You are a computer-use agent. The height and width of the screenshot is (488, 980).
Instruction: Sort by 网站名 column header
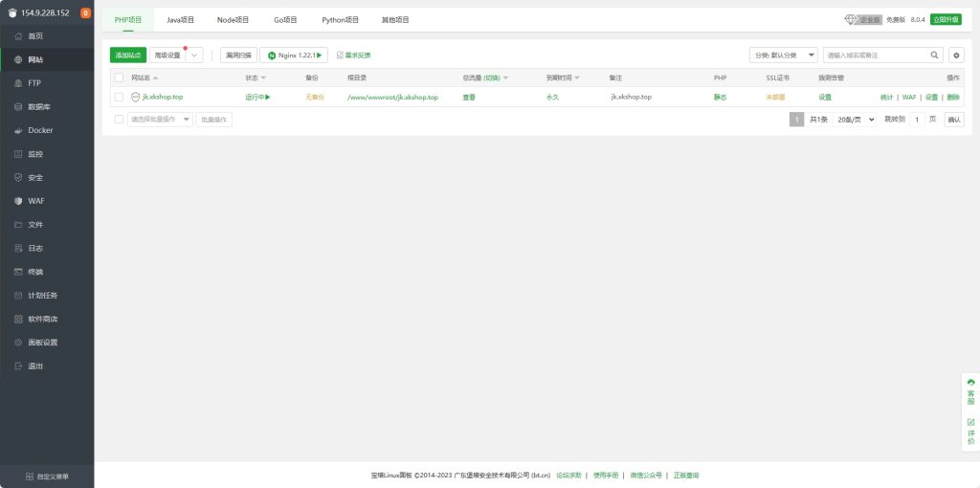(x=144, y=78)
